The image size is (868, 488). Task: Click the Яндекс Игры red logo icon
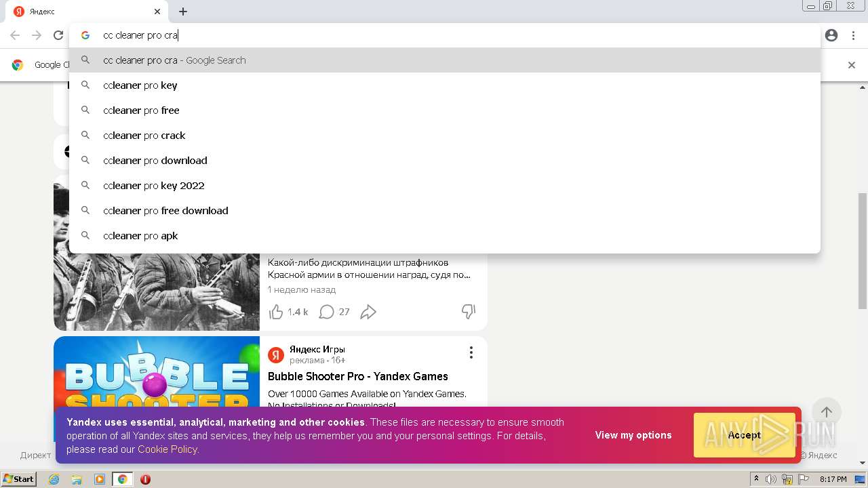(x=276, y=354)
